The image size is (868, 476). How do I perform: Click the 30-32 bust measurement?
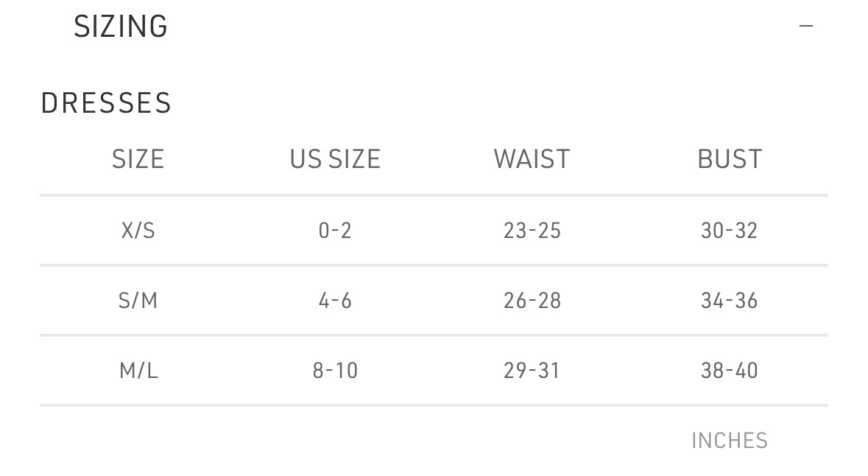(x=729, y=230)
